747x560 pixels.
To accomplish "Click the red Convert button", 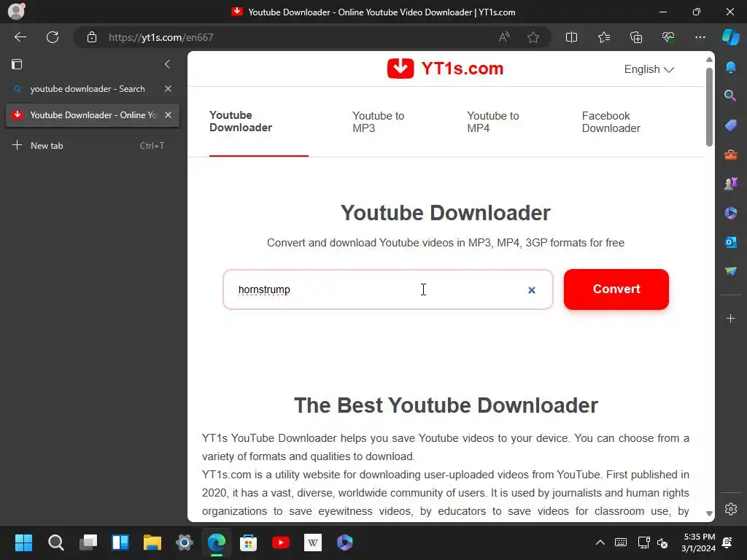I will click(x=616, y=289).
